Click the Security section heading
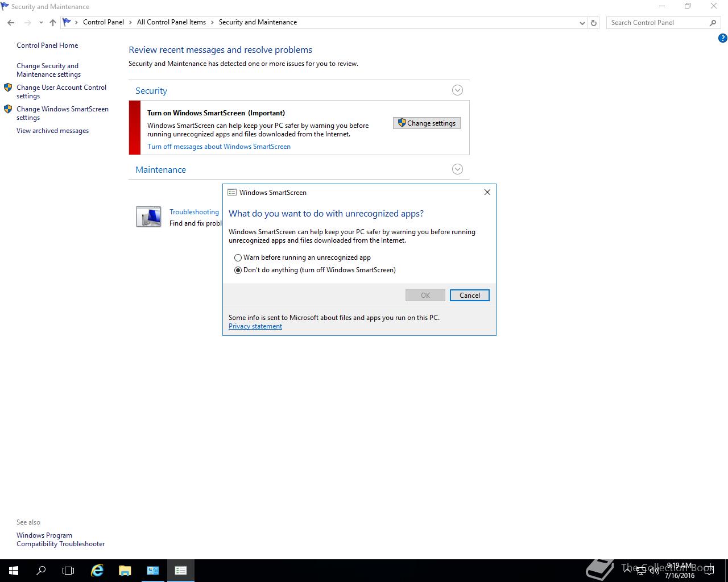Image resolution: width=728 pixels, height=582 pixels. click(x=151, y=91)
